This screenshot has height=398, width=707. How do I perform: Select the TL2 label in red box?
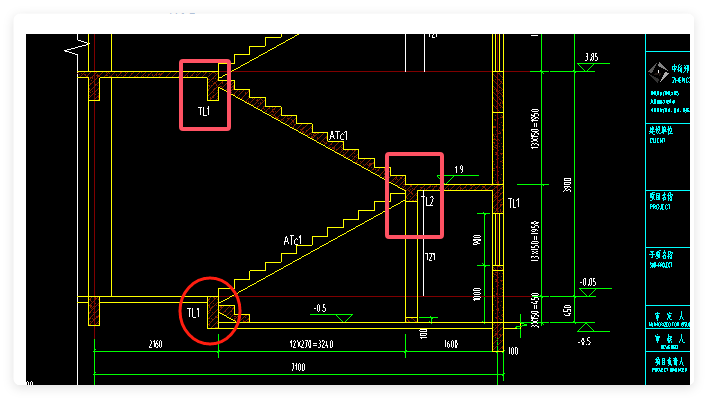coord(427,201)
